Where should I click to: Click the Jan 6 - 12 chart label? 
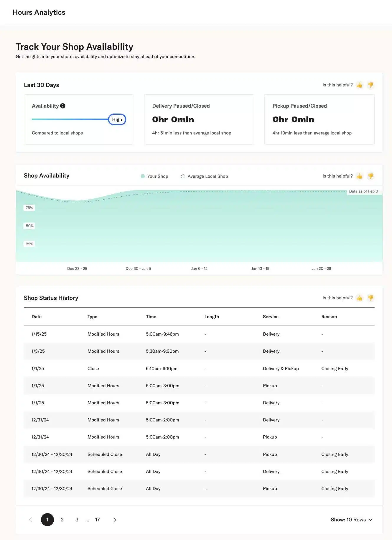tap(199, 269)
